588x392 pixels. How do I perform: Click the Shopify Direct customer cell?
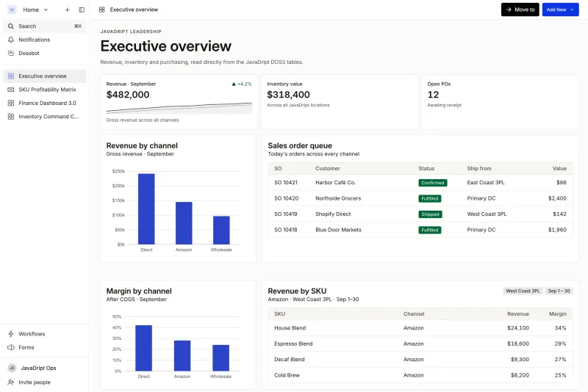tap(333, 214)
